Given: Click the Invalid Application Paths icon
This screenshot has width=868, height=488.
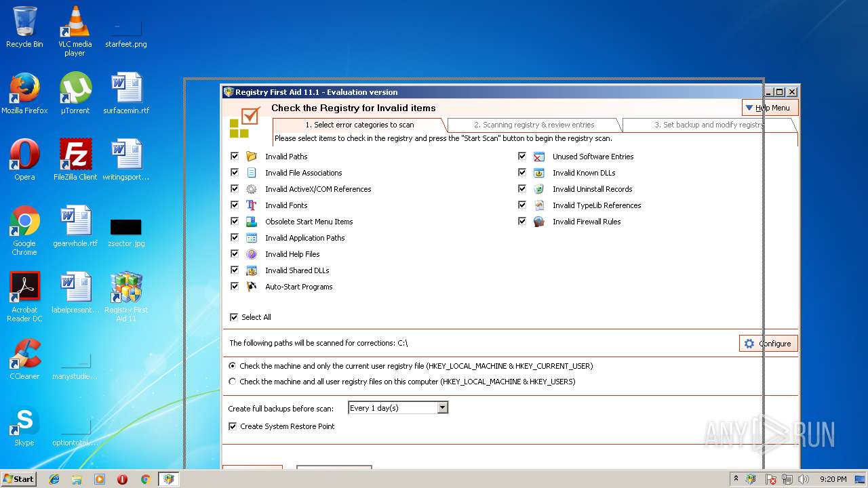Looking at the screenshot, I should point(252,238).
